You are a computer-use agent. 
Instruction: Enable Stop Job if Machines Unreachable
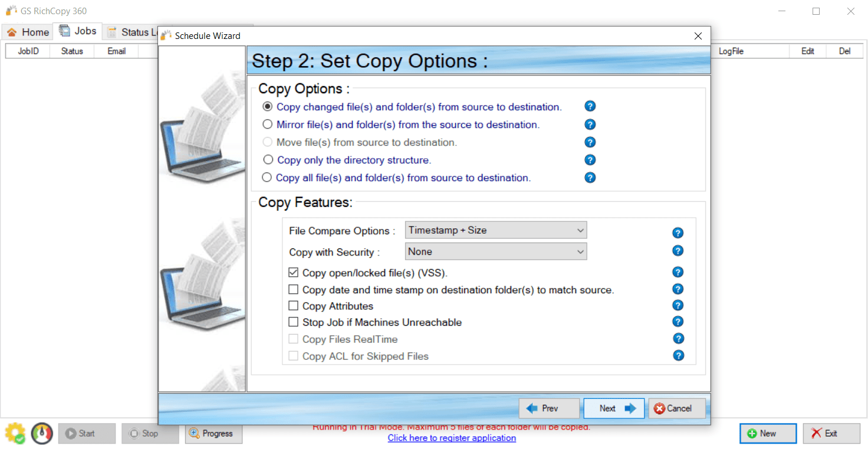293,322
